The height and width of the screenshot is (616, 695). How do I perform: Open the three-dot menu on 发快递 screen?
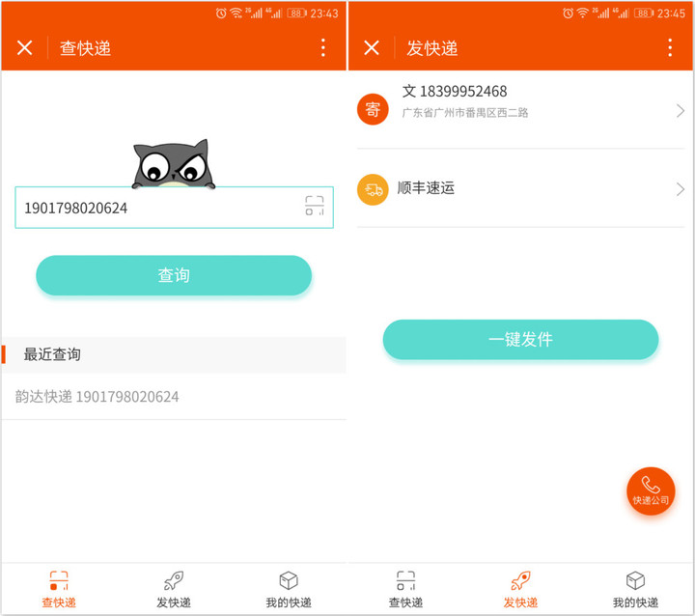(x=670, y=47)
